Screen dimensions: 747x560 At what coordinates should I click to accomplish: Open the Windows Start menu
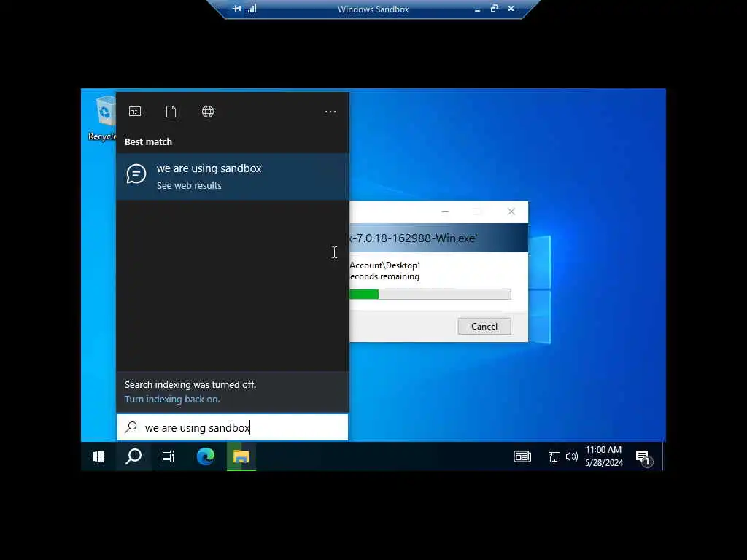click(x=98, y=456)
